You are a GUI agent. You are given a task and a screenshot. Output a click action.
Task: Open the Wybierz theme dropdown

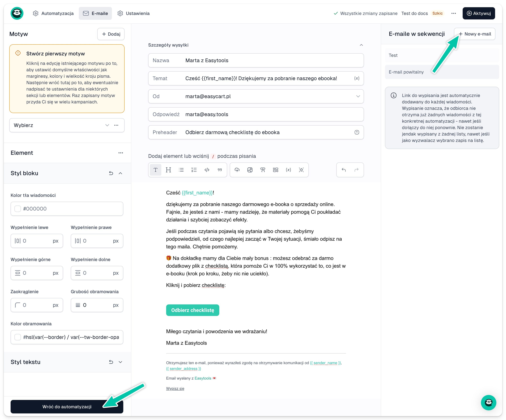point(107,125)
